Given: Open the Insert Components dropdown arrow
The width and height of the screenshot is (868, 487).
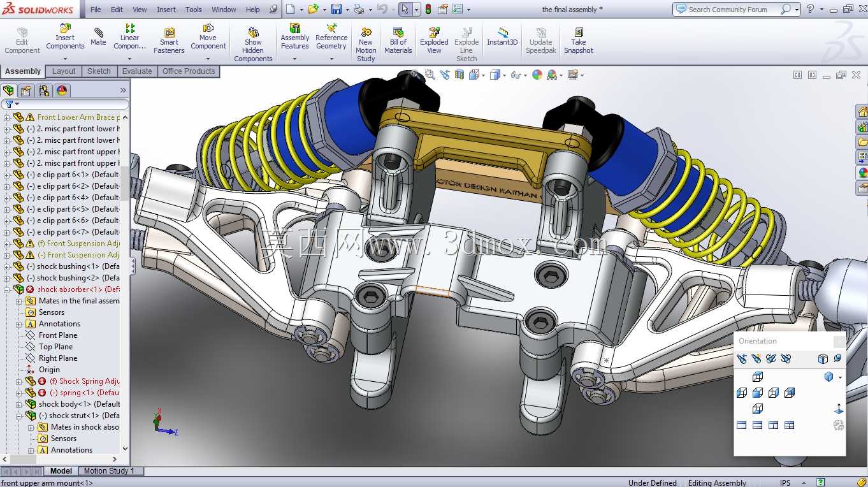Looking at the screenshot, I should [x=65, y=59].
